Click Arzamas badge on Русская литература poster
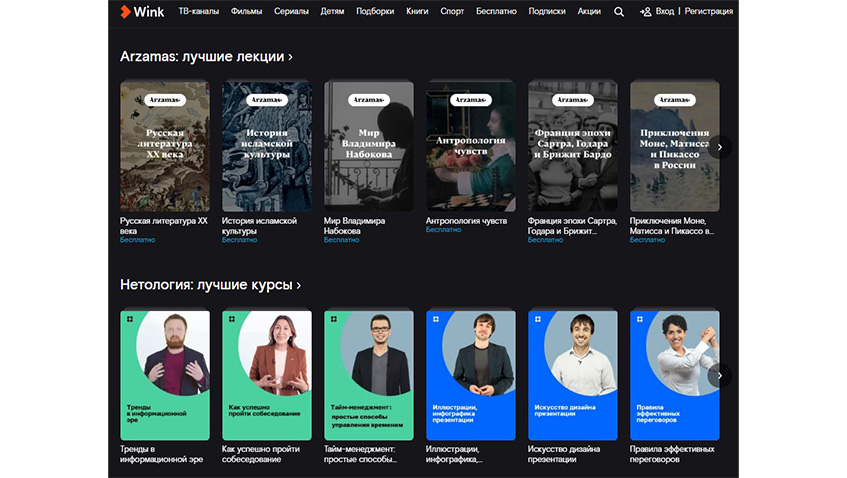The width and height of the screenshot is (847, 478). 165,100
